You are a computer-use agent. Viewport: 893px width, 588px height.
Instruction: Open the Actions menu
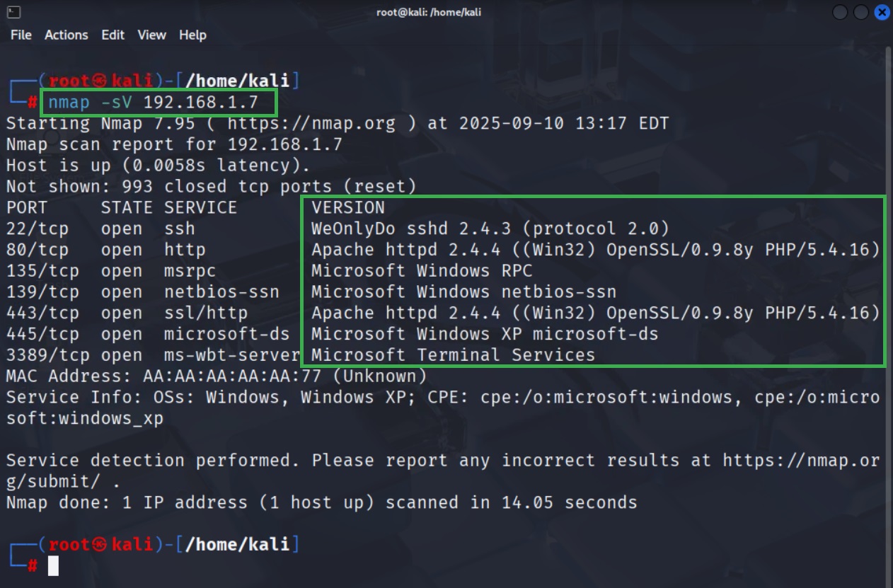[x=67, y=35]
